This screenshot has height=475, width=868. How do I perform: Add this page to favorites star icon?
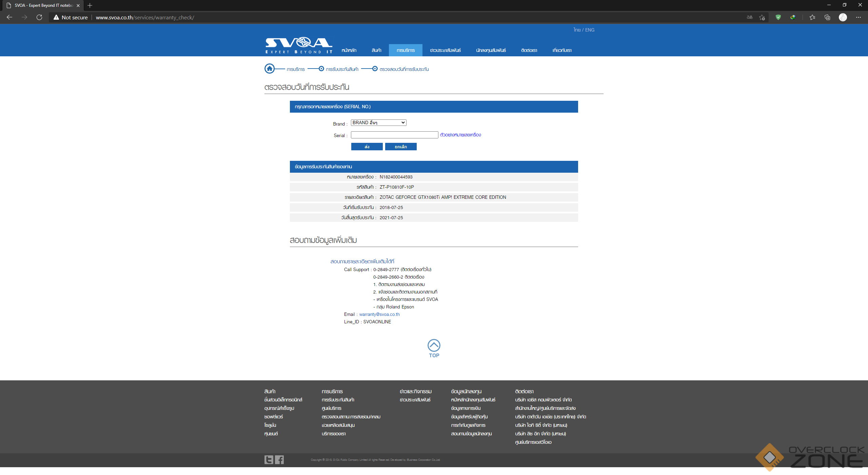click(x=762, y=17)
